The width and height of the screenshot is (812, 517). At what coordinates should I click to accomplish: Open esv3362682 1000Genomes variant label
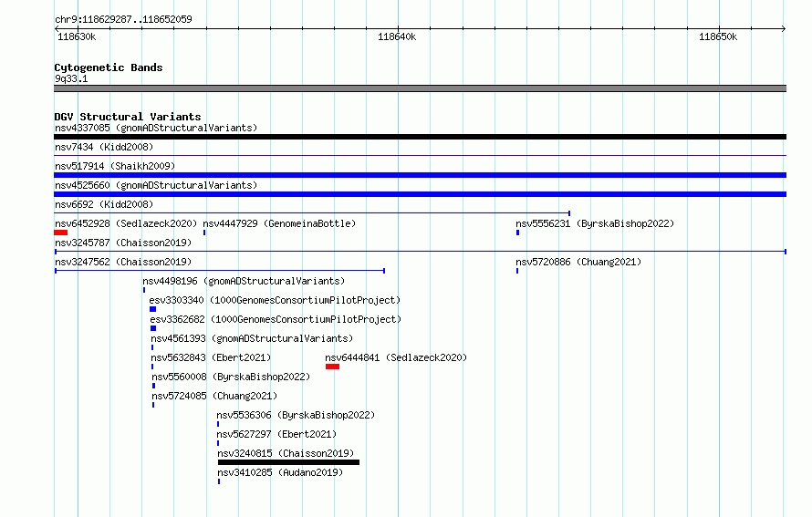coord(276,319)
